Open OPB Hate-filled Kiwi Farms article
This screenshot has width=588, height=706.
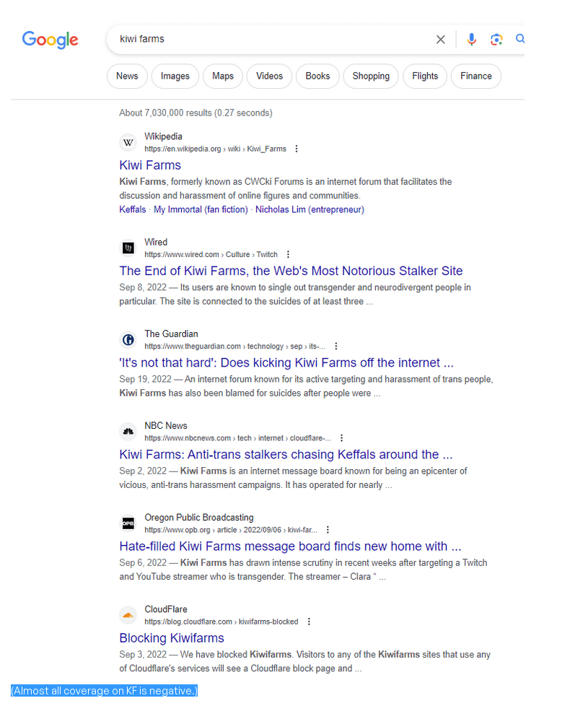(x=290, y=546)
